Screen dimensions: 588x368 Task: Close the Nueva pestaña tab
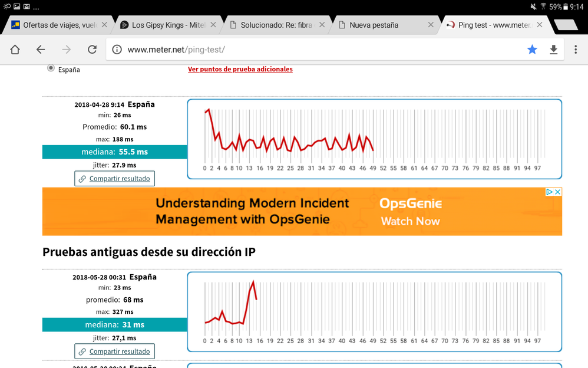tap(431, 25)
